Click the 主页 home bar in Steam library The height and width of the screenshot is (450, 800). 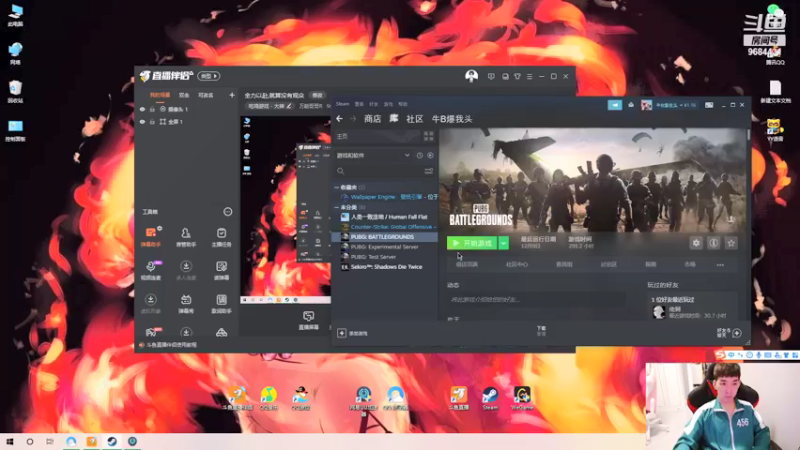pyautogui.click(x=377, y=136)
